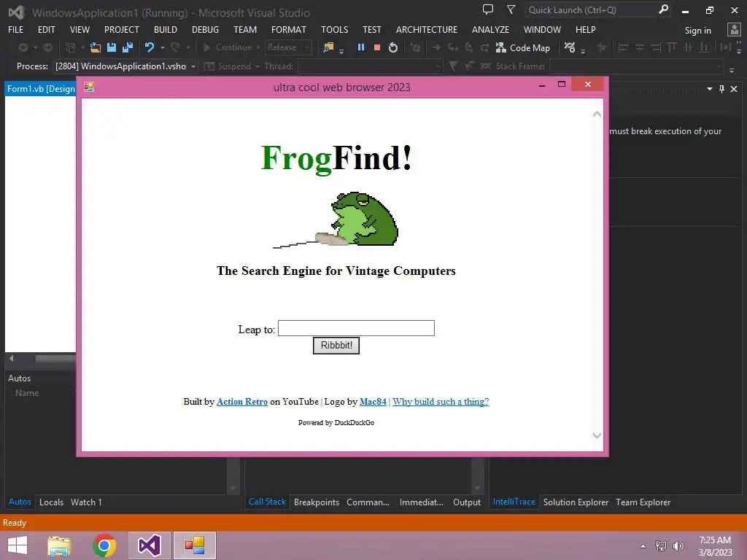Open the feedback speech bubble icon
This screenshot has height=560, width=747.
click(488, 9)
